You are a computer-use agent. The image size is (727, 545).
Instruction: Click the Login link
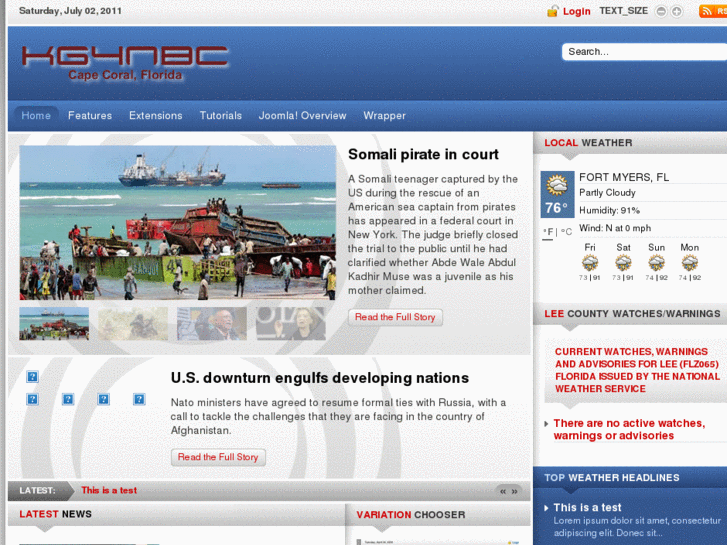pyautogui.click(x=577, y=11)
